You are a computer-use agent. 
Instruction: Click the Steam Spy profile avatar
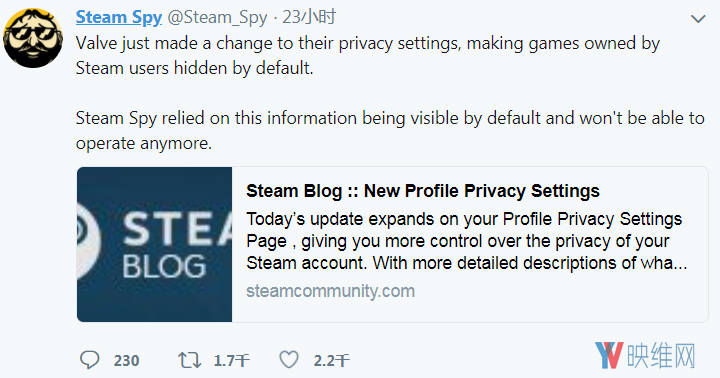33,38
